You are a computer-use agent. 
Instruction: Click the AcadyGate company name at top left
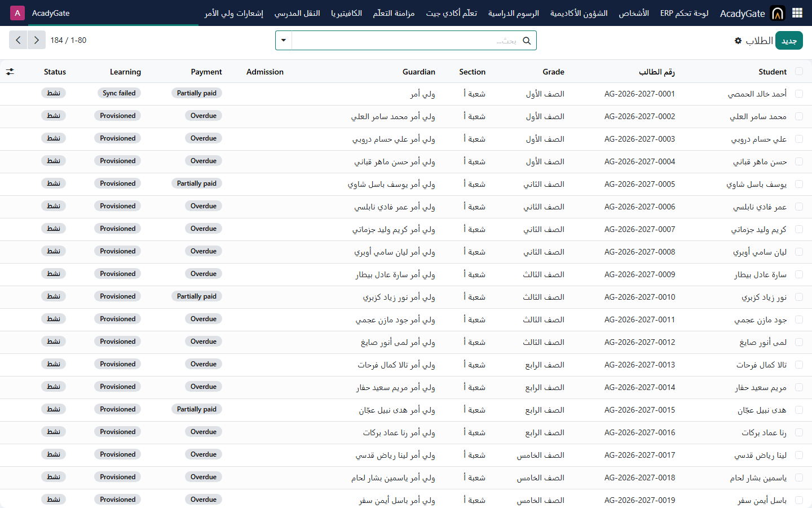51,13
